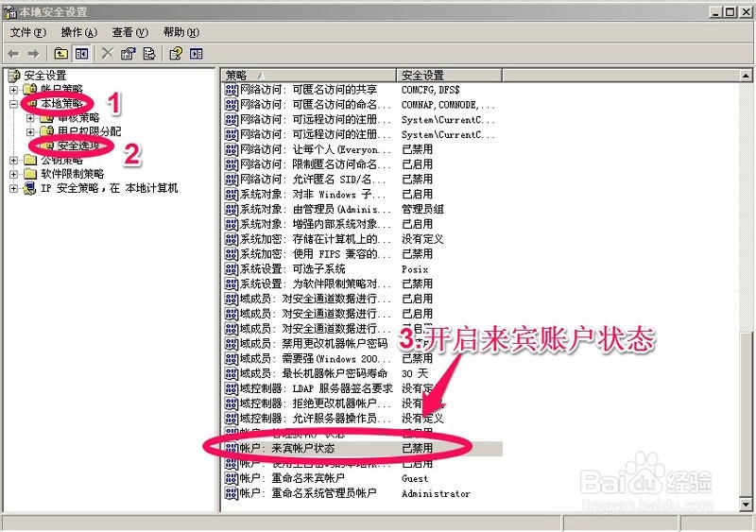Select 域控制器: LDAP 服务器签名要求 policy

(x=316, y=388)
